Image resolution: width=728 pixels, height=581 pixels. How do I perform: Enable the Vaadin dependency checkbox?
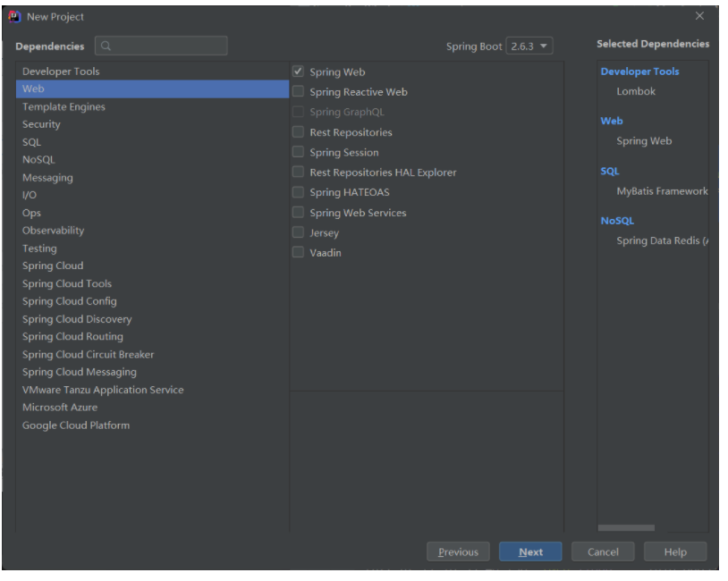(x=299, y=253)
